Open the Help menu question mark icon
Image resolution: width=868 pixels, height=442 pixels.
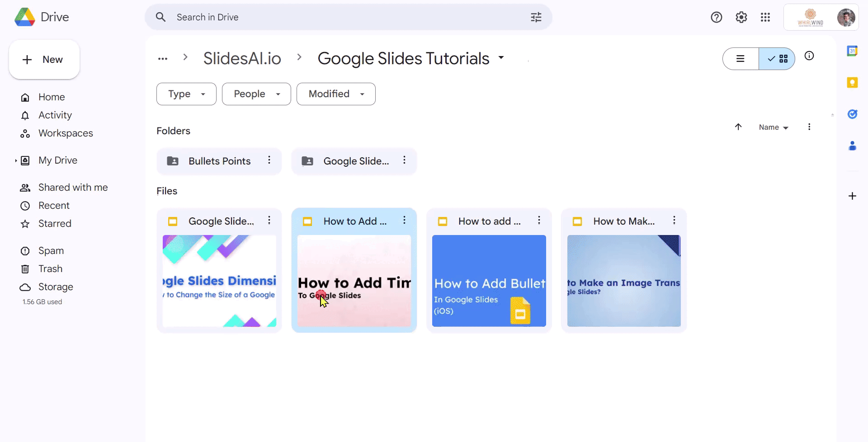[x=717, y=17]
